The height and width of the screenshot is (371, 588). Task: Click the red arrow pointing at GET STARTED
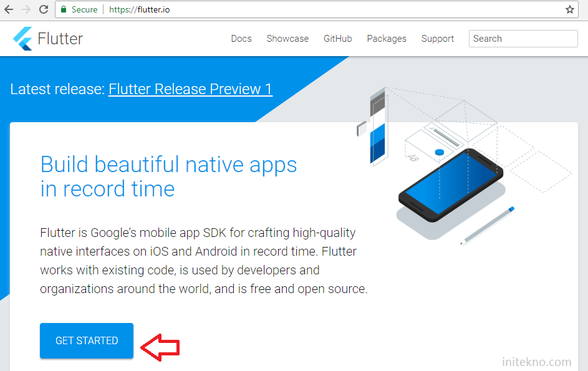click(x=161, y=347)
